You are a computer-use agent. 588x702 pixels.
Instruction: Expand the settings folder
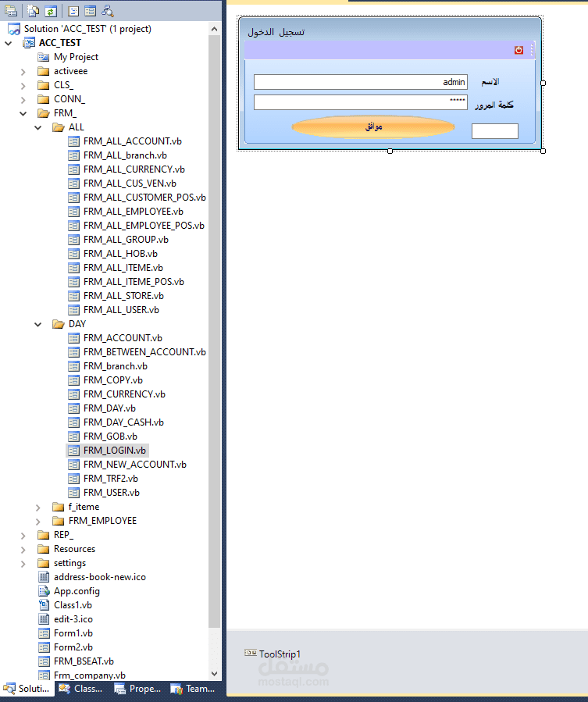(x=23, y=564)
